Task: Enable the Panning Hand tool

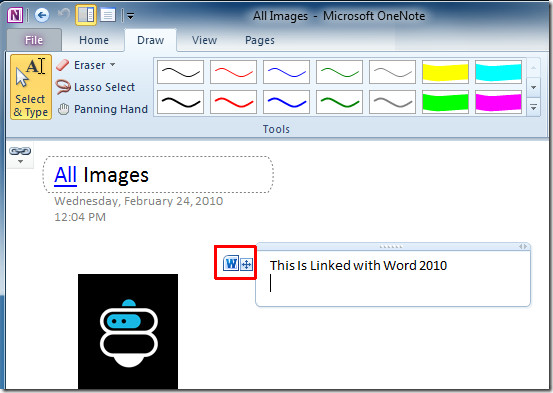Action: click(x=103, y=109)
